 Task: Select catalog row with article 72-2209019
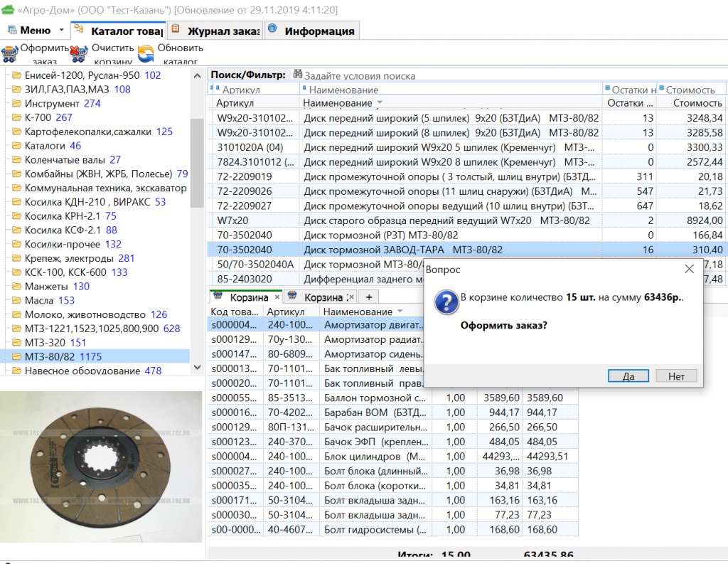click(x=466, y=176)
